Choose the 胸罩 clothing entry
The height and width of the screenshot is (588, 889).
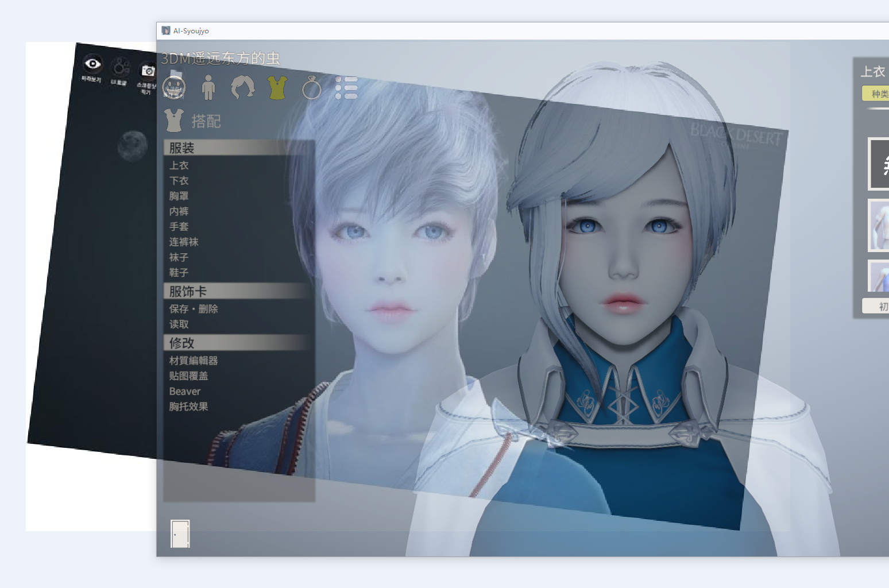pyautogui.click(x=179, y=196)
